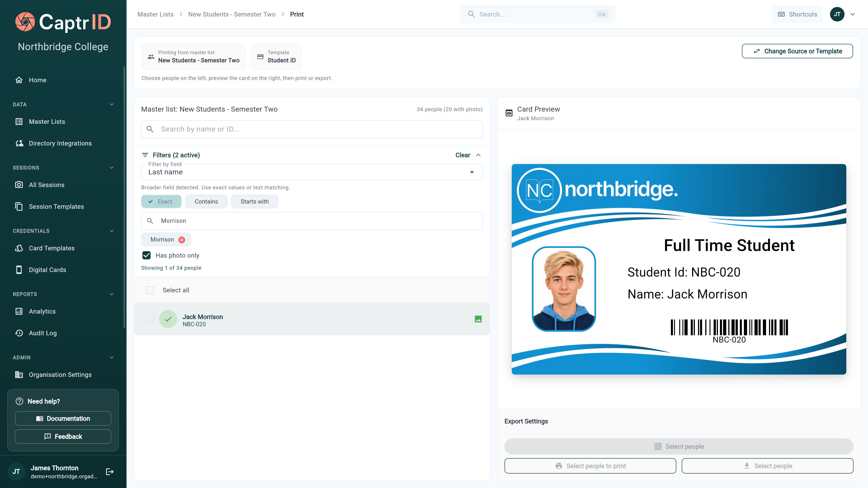Image resolution: width=868 pixels, height=488 pixels.
Task: Uncheck Has photo only
Action: point(146,255)
